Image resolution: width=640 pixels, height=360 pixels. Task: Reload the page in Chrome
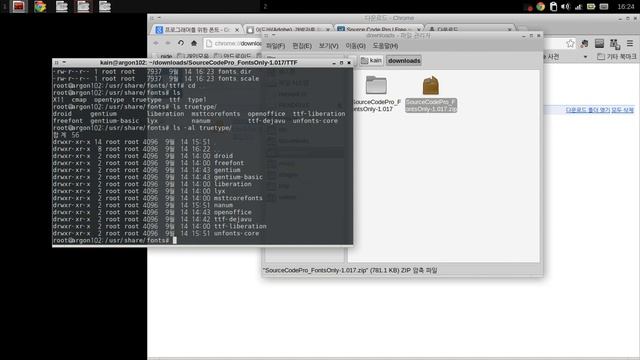point(181,43)
